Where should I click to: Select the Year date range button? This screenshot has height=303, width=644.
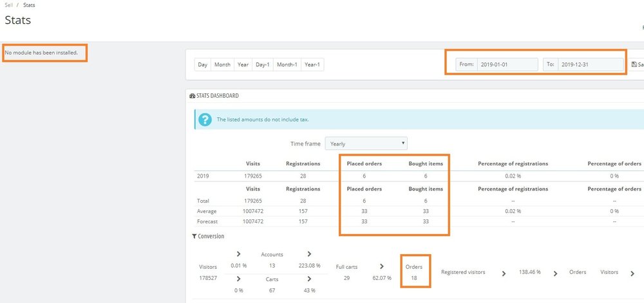pyautogui.click(x=243, y=64)
